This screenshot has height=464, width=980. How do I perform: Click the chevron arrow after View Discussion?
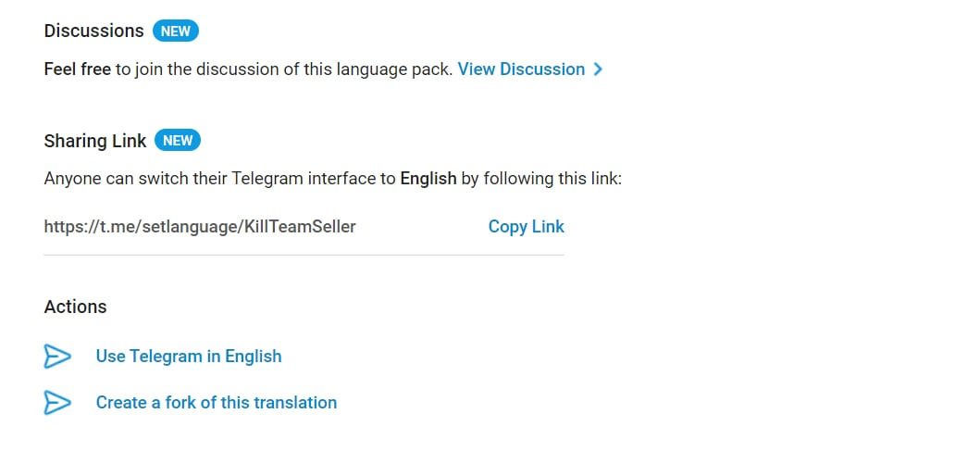[x=598, y=69]
